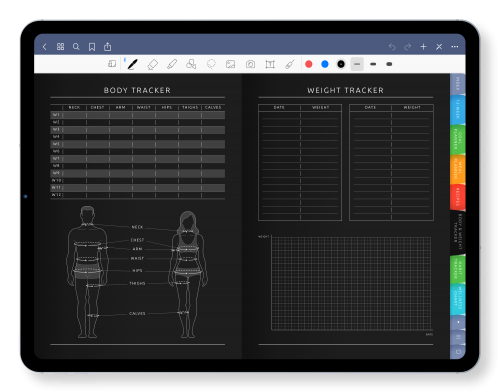Open the Habit Tracker side tab

pos(458,269)
